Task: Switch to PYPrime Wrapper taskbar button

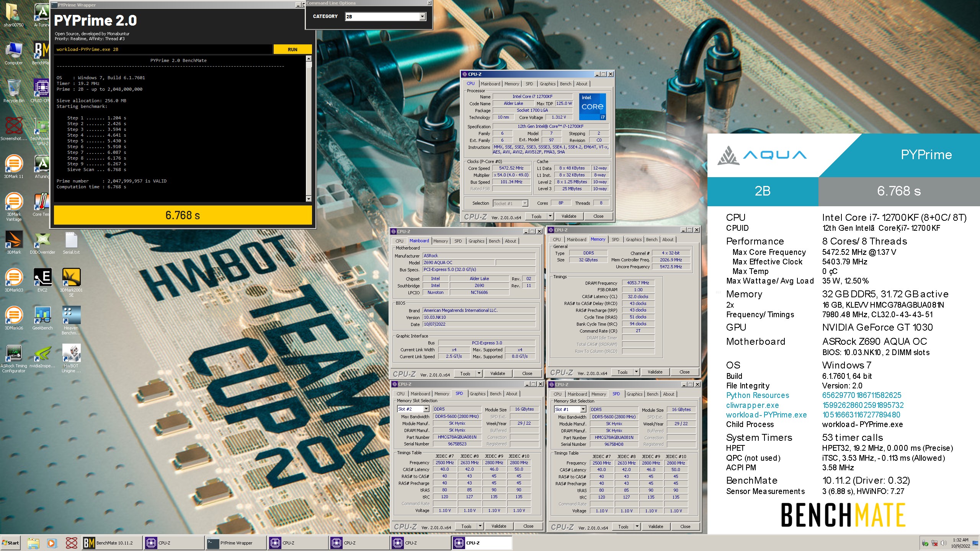Action: click(x=236, y=543)
